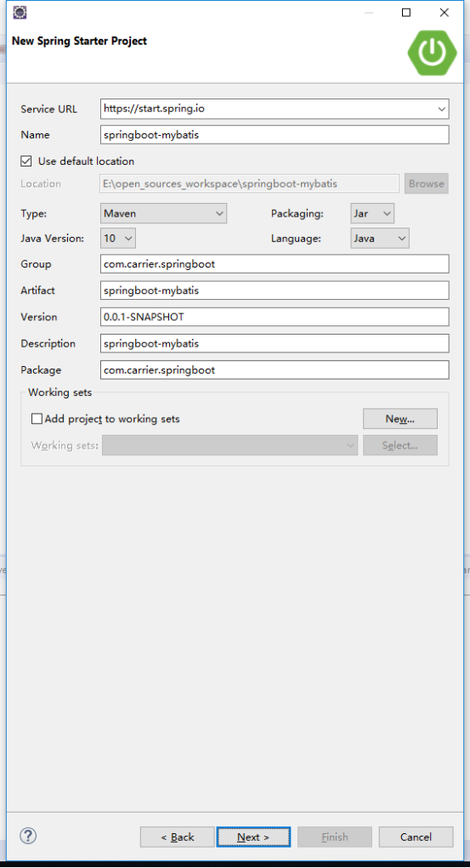Viewport: 470px width, 868px height.
Task: Maximize the New Spring Starter Project window
Action: click(406, 12)
